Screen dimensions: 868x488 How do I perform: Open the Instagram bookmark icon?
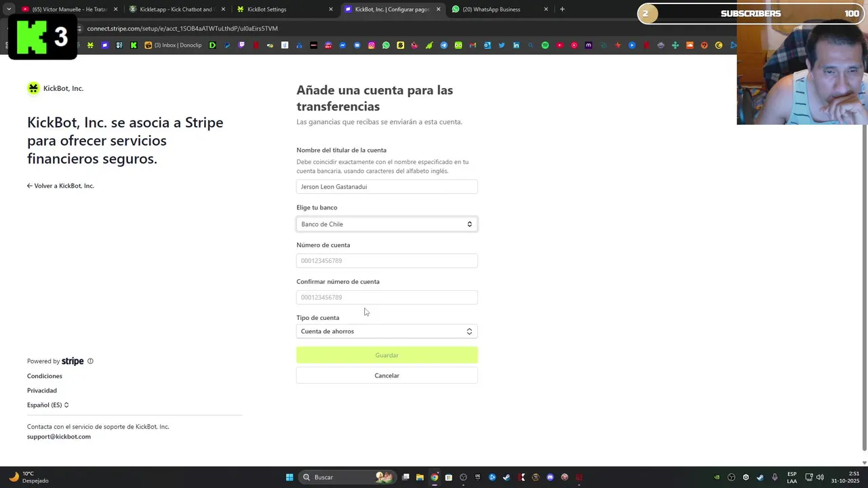pos(372,45)
